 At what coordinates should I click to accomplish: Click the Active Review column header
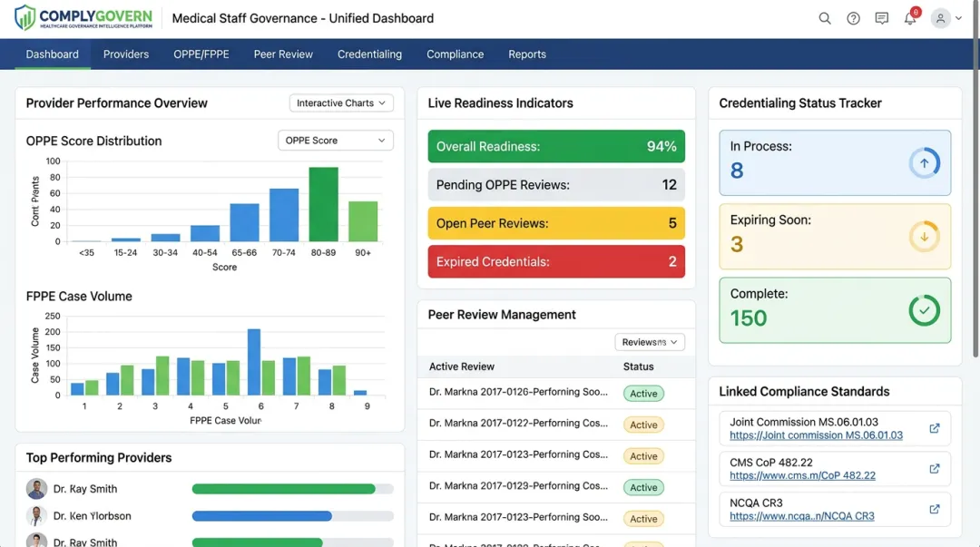pos(461,367)
